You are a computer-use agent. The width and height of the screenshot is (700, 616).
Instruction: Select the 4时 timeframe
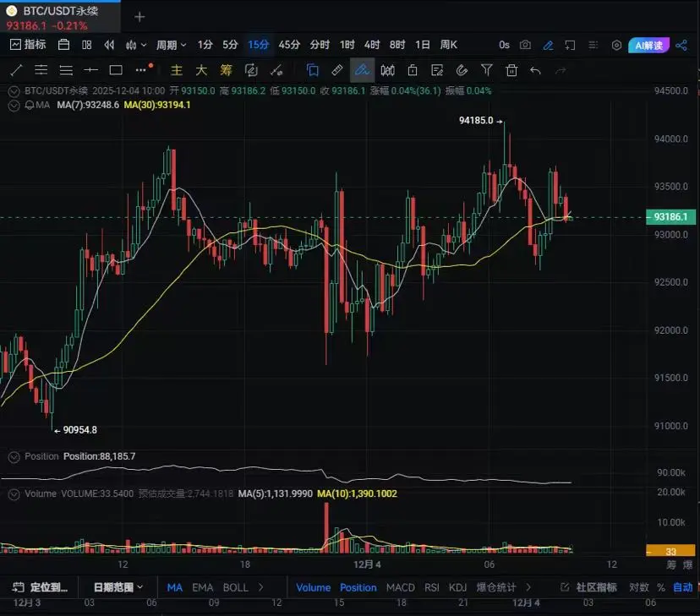pos(371,45)
